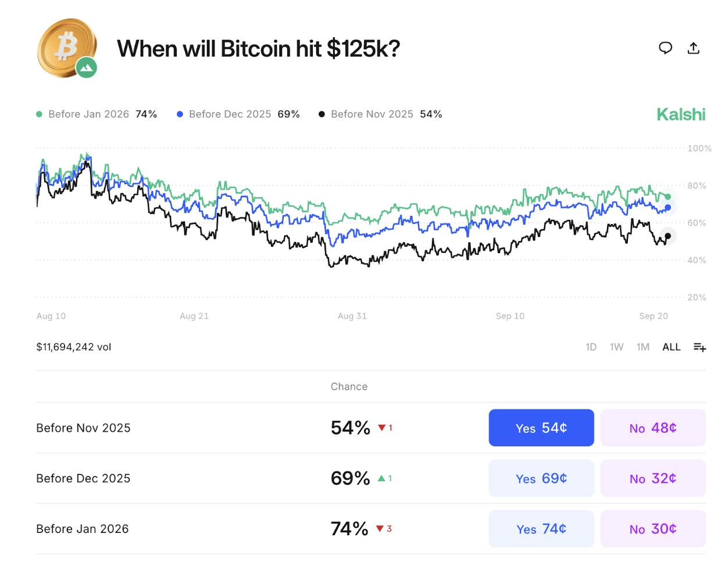Click the share icon
This screenshot has width=728, height=562.
693,48
